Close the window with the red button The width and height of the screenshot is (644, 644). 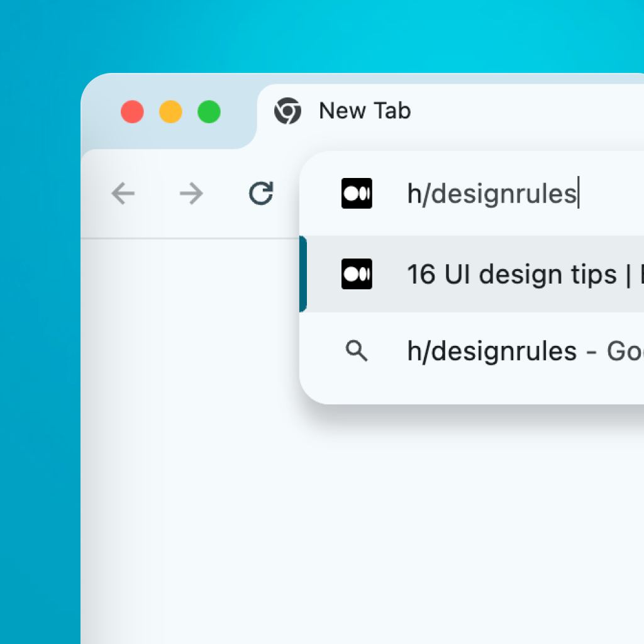tap(132, 112)
